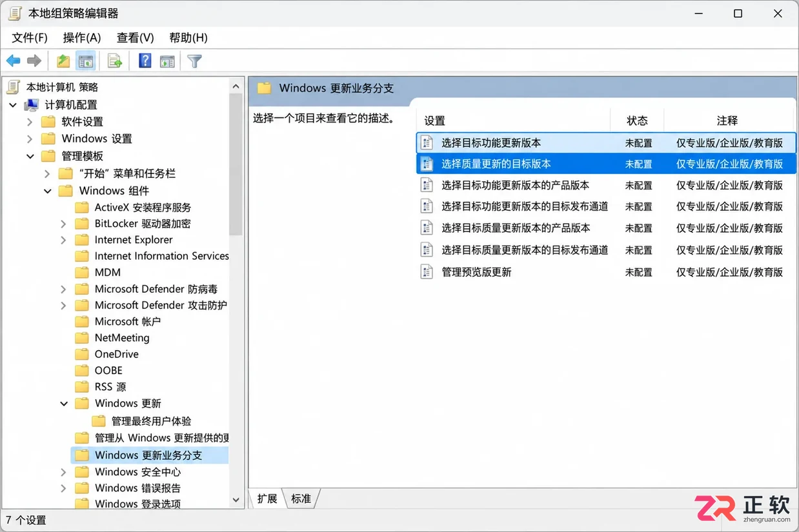Collapse the 管理模板 node
The height and width of the screenshot is (532, 799).
[x=30, y=156]
